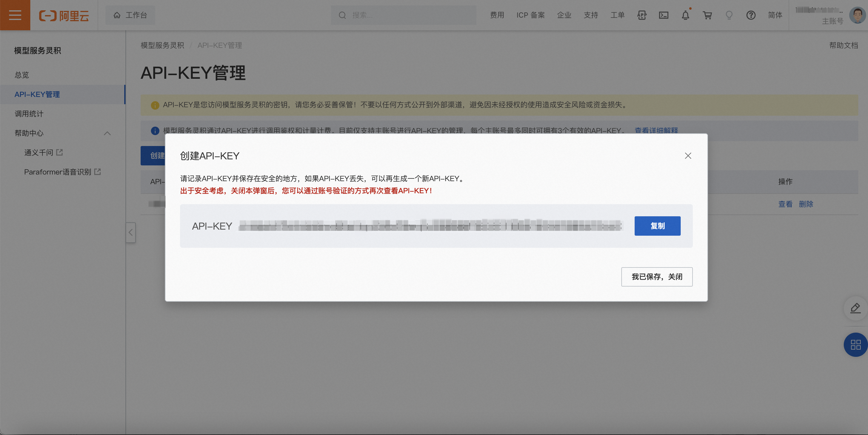
Task: Open the shopping cart icon
Action: pyautogui.click(x=707, y=15)
